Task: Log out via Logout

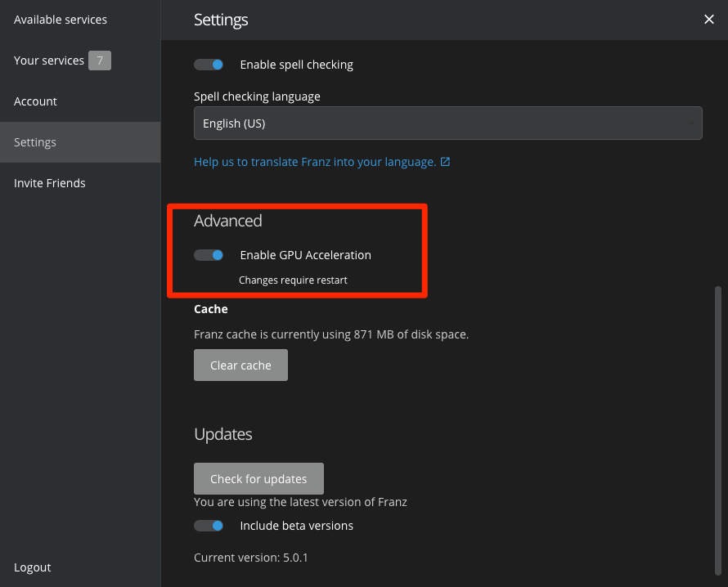Action: pyautogui.click(x=33, y=567)
